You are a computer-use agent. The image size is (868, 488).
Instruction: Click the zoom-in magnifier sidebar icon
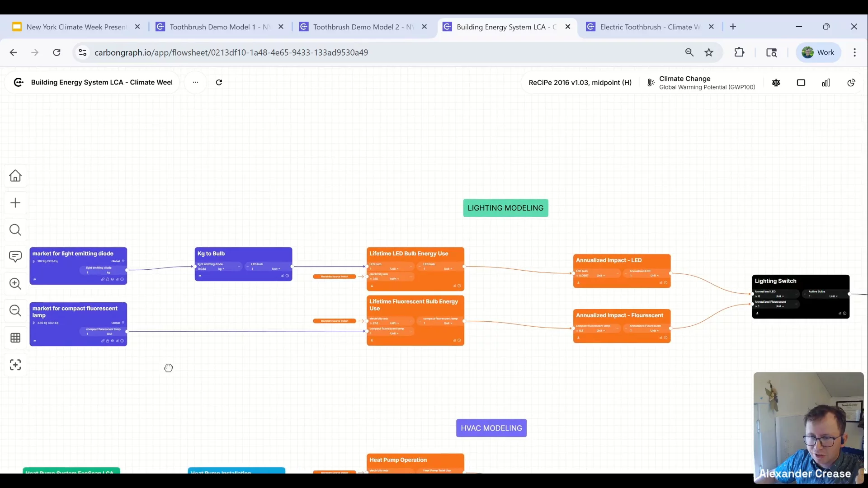(15, 284)
